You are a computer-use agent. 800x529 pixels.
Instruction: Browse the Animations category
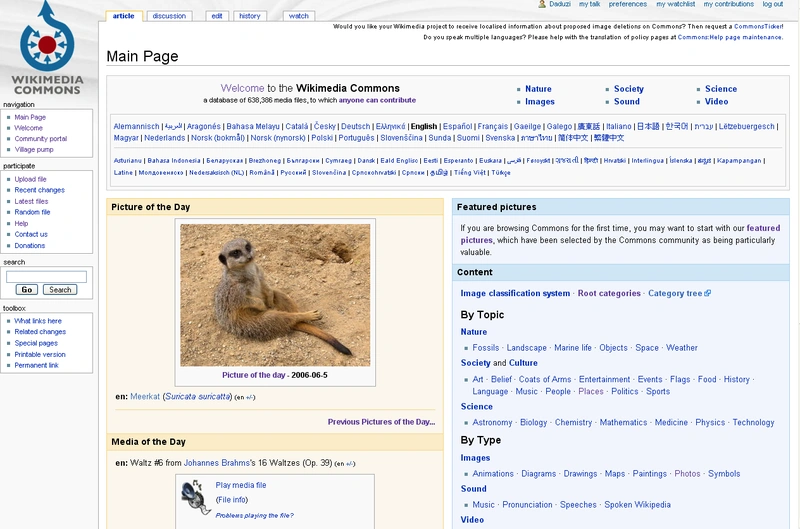tap(493, 474)
